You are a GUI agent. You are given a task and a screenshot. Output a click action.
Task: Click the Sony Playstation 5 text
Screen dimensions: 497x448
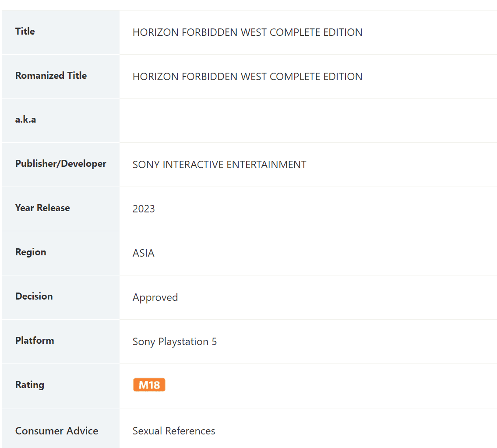[174, 342]
